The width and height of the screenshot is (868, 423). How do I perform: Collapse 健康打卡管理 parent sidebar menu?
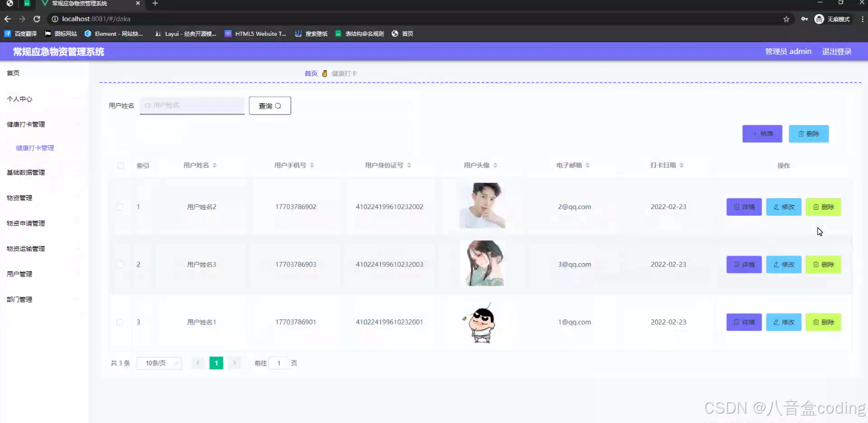[44, 124]
